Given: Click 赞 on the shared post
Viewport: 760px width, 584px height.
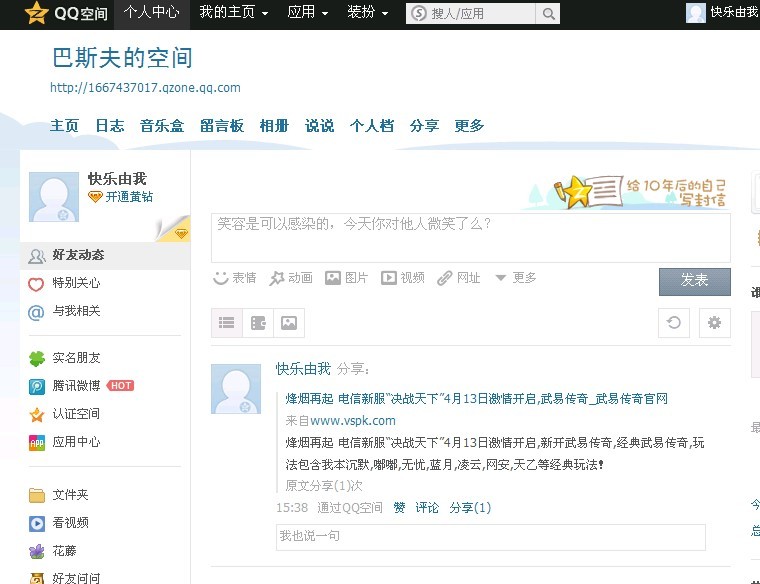Looking at the screenshot, I should pos(399,507).
